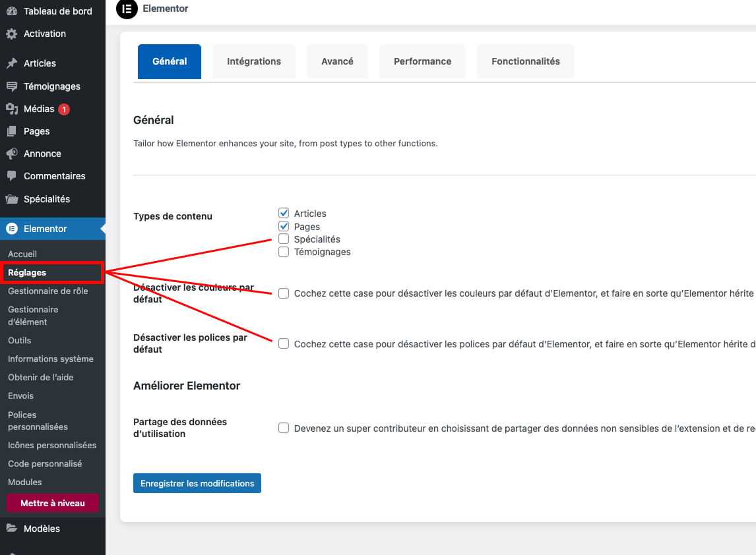Click the Elementor header logo

pyautogui.click(x=127, y=9)
